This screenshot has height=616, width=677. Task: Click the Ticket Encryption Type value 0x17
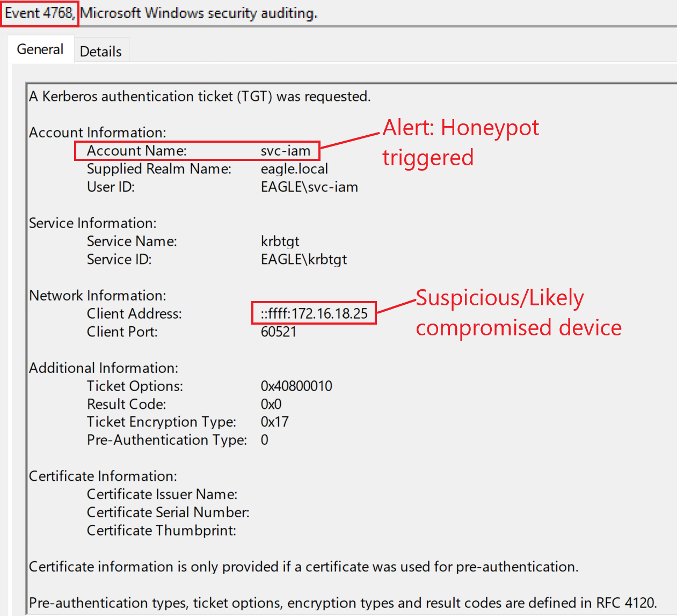click(274, 422)
